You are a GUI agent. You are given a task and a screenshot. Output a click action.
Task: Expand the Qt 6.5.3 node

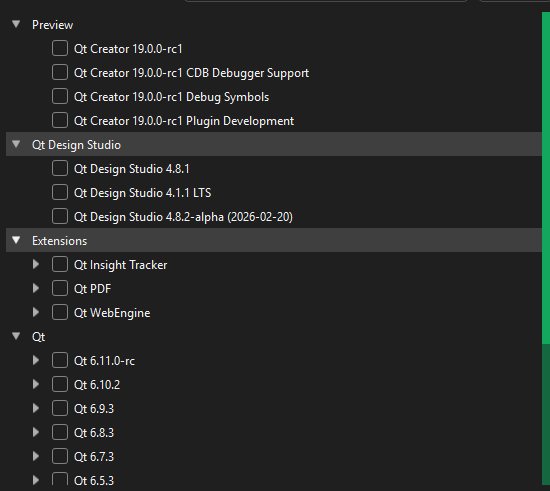pyautogui.click(x=36, y=480)
